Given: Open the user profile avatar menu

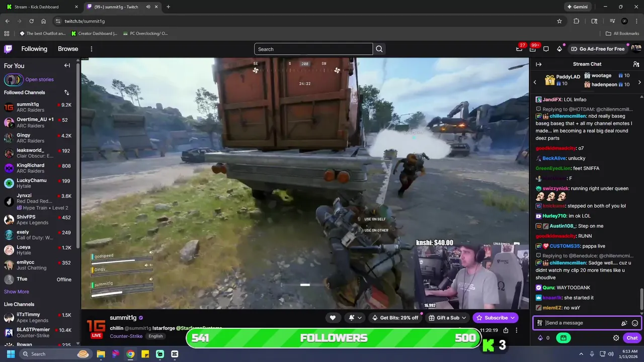Looking at the screenshot, I should tap(636, 49).
